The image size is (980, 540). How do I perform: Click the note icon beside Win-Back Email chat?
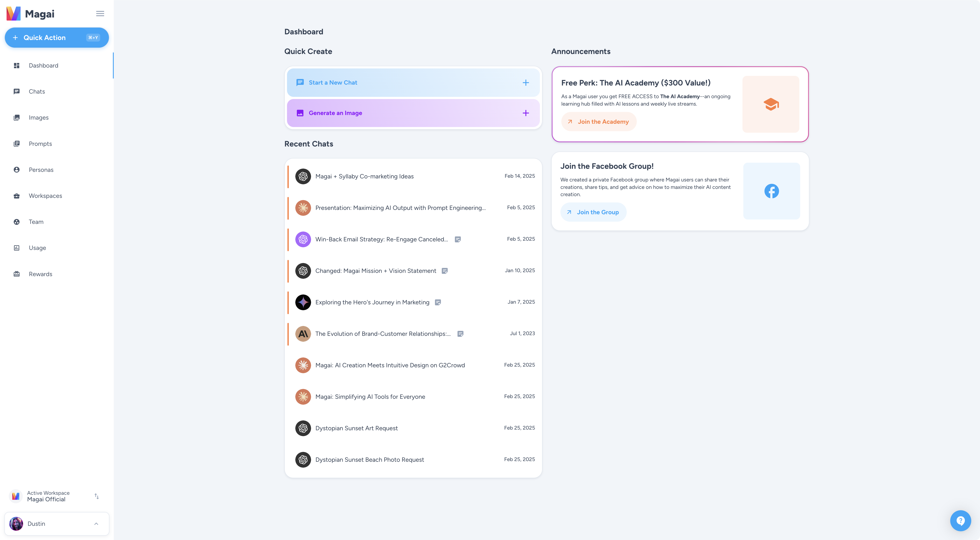pyautogui.click(x=458, y=239)
